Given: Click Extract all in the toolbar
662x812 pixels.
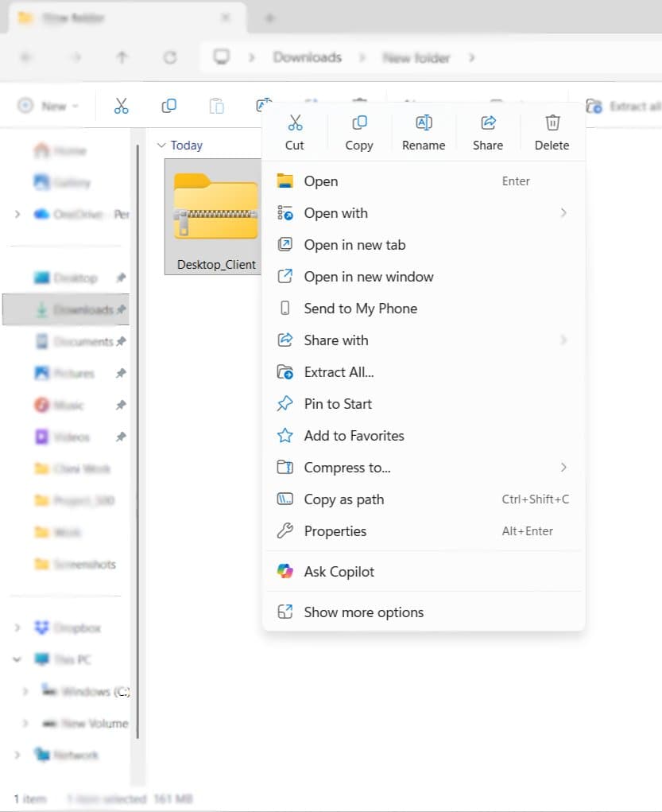Looking at the screenshot, I should (x=623, y=106).
